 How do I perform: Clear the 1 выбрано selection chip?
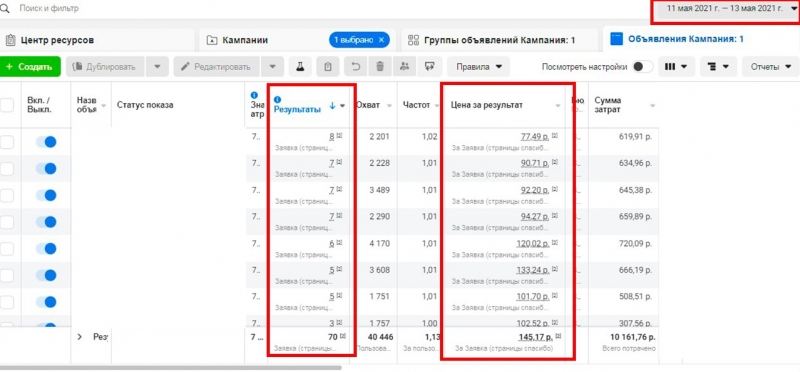pos(381,40)
